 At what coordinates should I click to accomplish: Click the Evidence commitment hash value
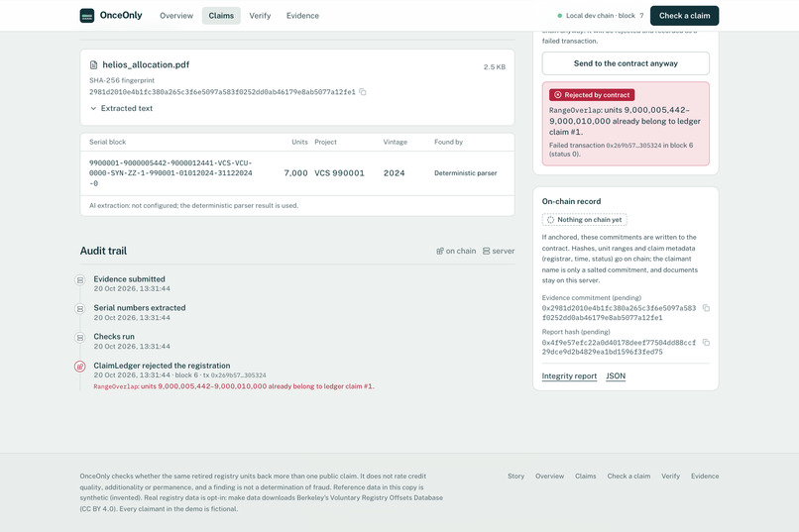619,313
